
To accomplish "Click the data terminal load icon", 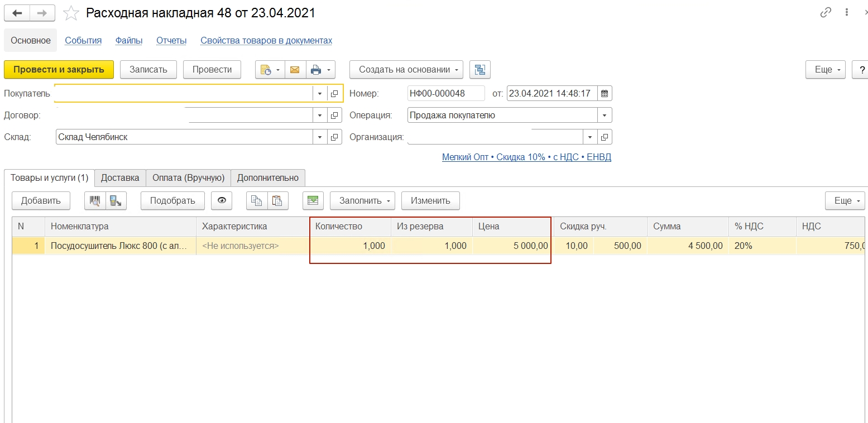I will (x=116, y=201).
